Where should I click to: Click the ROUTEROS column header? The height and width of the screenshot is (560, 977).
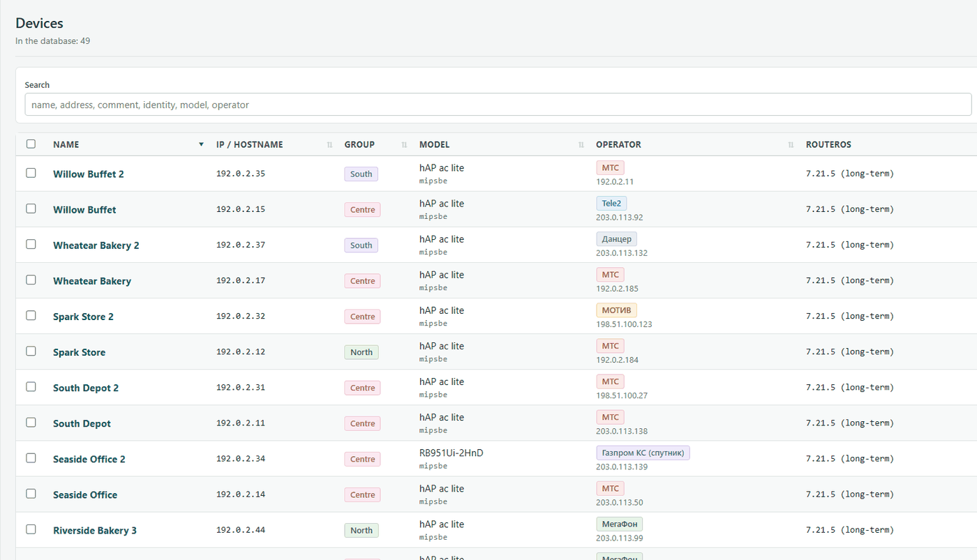pyautogui.click(x=828, y=144)
